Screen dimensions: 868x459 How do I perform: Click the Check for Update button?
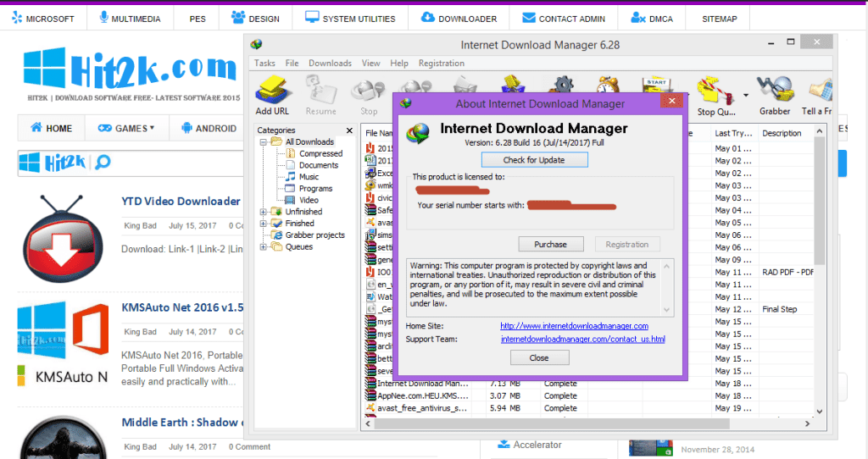tap(534, 160)
